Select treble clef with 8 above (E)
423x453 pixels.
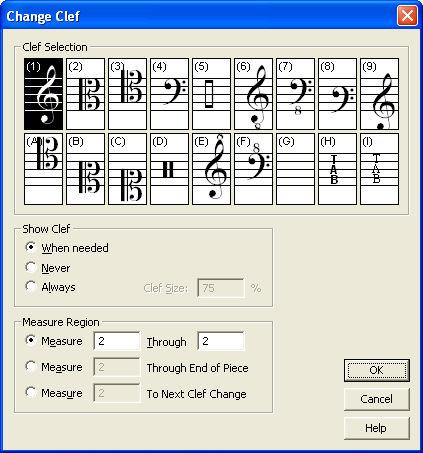[x=211, y=169]
